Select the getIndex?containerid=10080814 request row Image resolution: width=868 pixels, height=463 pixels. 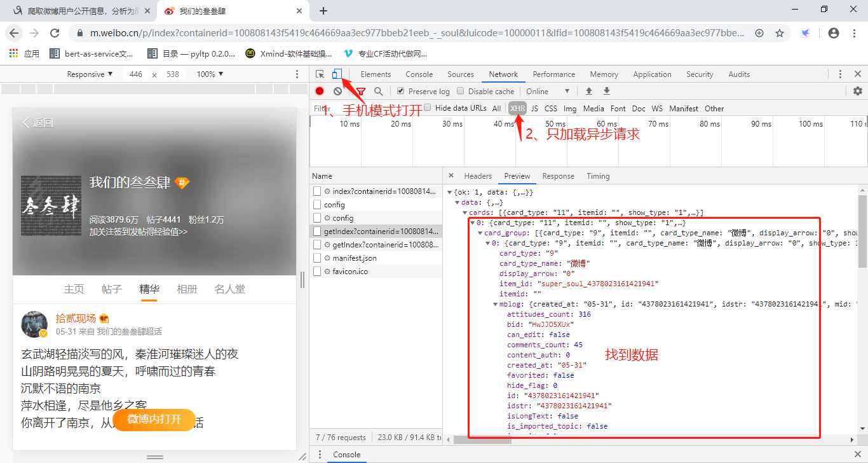pyautogui.click(x=376, y=231)
